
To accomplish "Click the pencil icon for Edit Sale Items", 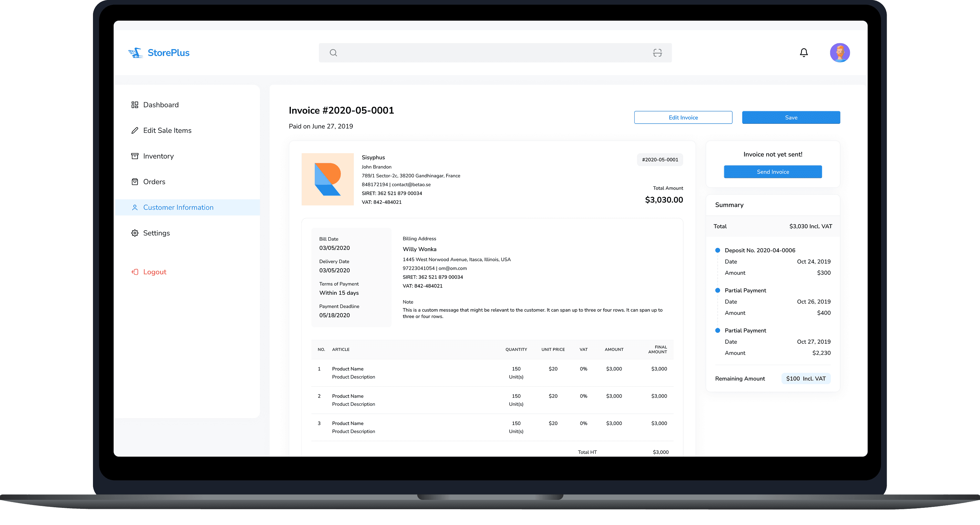I will [135, 130].
